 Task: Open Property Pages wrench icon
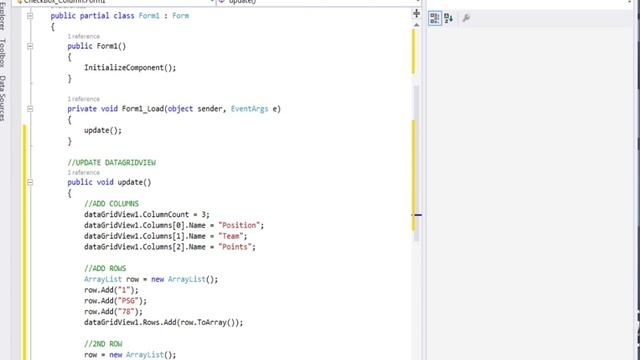466,18
